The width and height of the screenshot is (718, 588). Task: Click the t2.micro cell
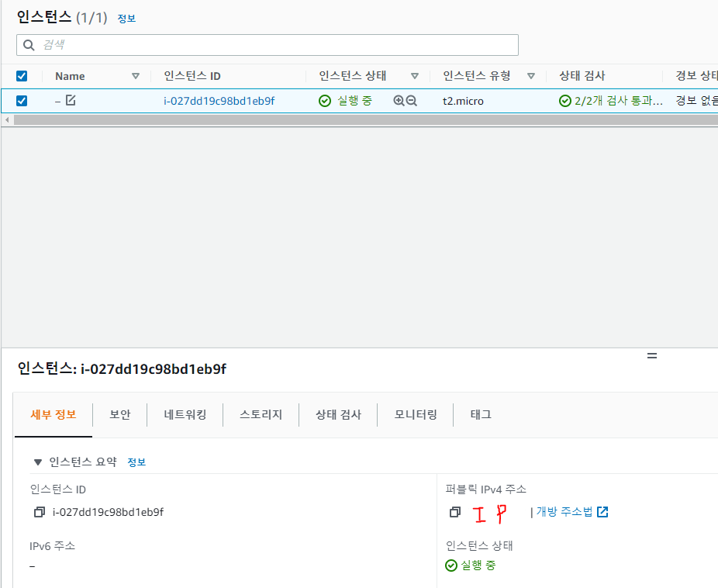pos(463,101)
